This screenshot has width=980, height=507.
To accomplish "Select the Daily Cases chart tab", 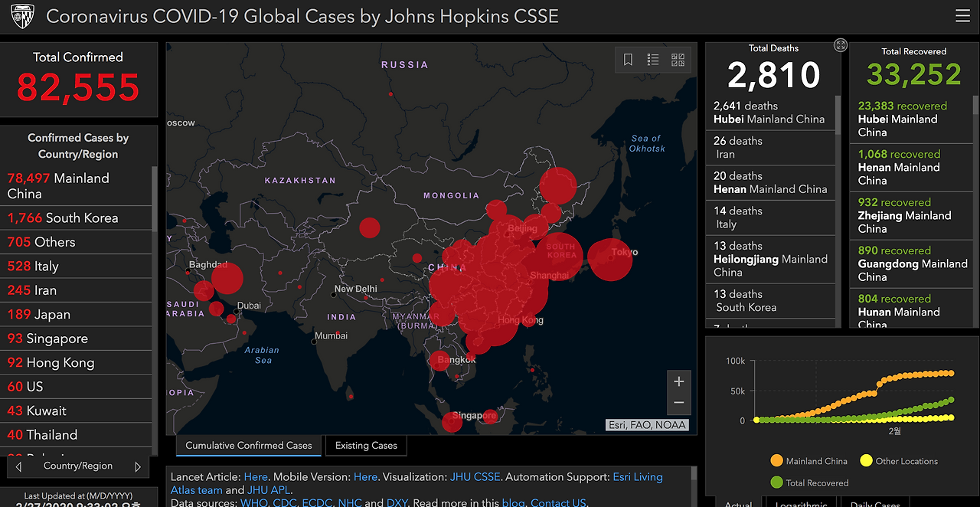I will (875, 503).
